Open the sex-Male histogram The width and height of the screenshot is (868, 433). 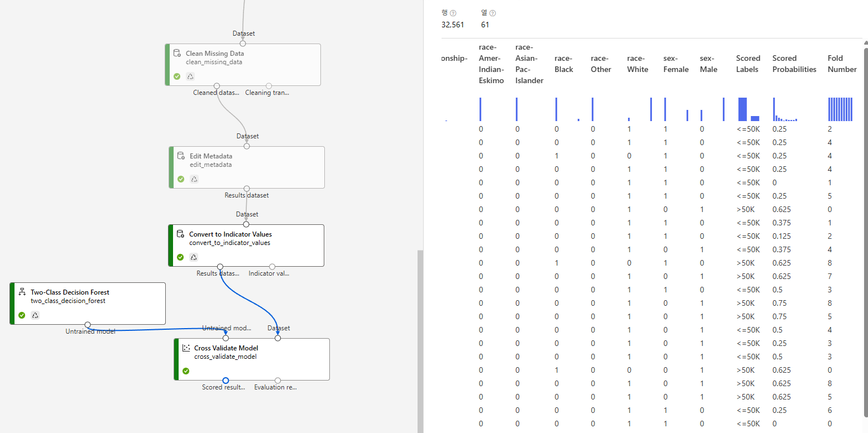click(x=713, y=109)
